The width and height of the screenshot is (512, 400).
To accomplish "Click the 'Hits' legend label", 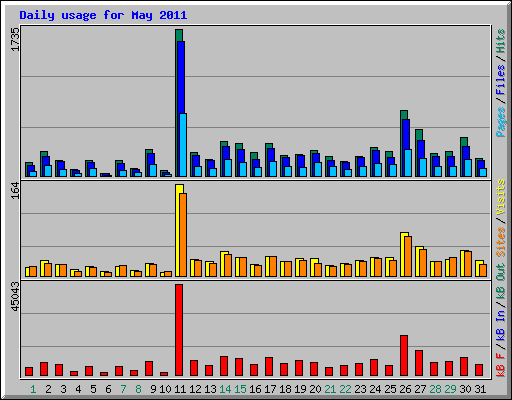I will pos(501,41).
